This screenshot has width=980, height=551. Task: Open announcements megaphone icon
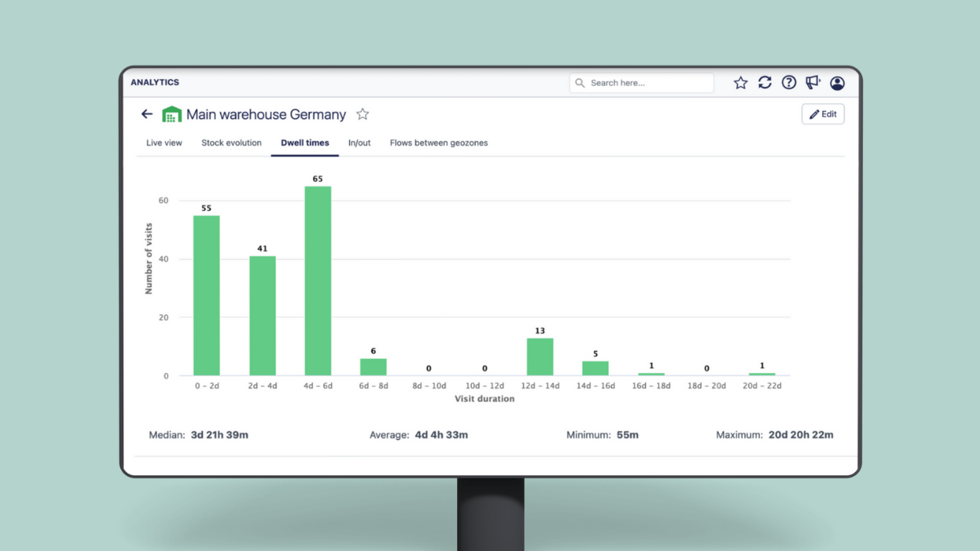(813, 83)
